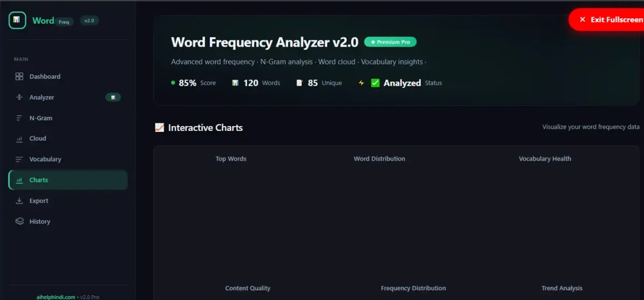Click 'Visualize your word frequency data' text
The width and height of the screenshot is (644, 300).
[x=591, y=127]
